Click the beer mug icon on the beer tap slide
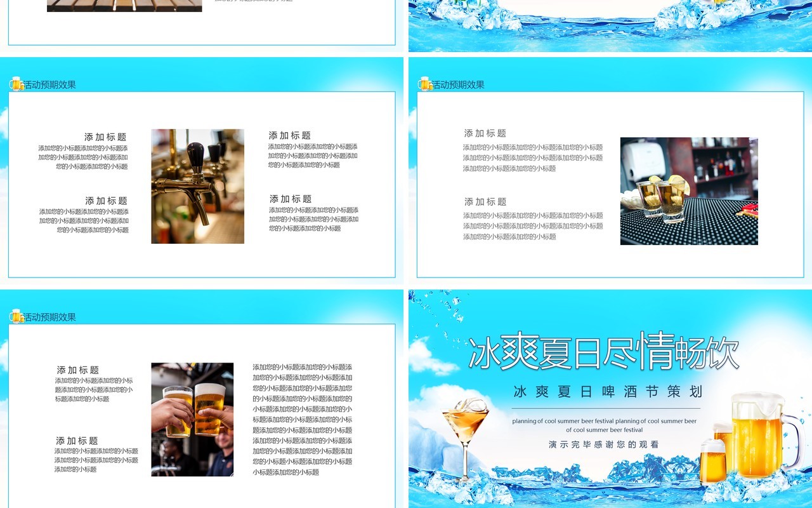 click(x=16, y=84)
